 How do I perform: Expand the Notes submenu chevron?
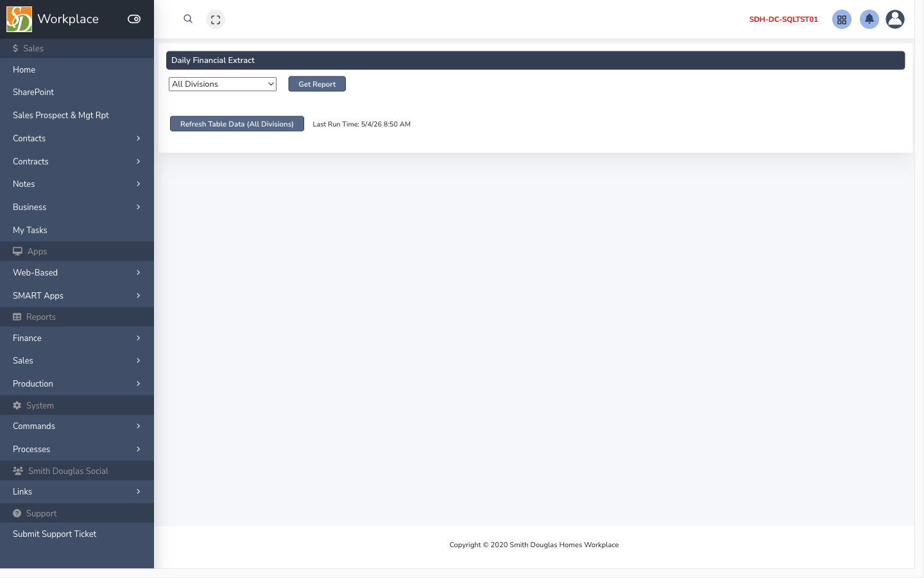tap(138, 184)
